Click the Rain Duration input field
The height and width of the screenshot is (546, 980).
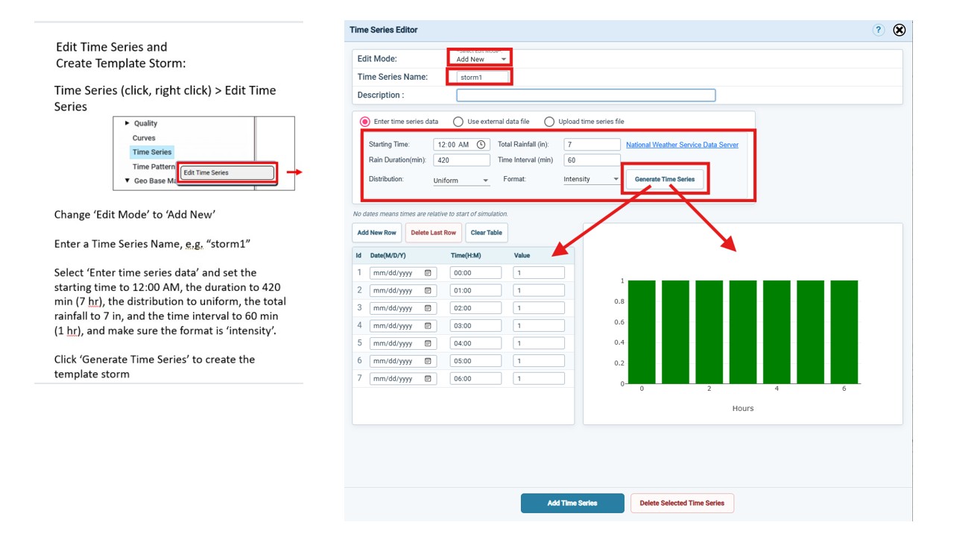[462, 160]
